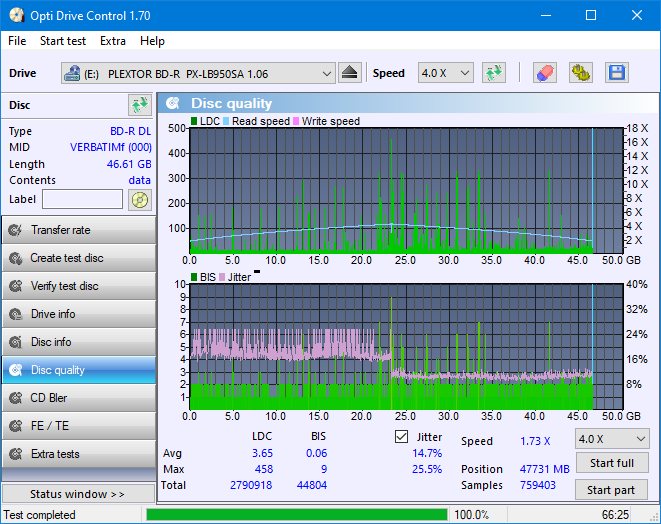The image size is (661, 524).
Task: Go to Verify test disc
Action: tap(79, 286)
